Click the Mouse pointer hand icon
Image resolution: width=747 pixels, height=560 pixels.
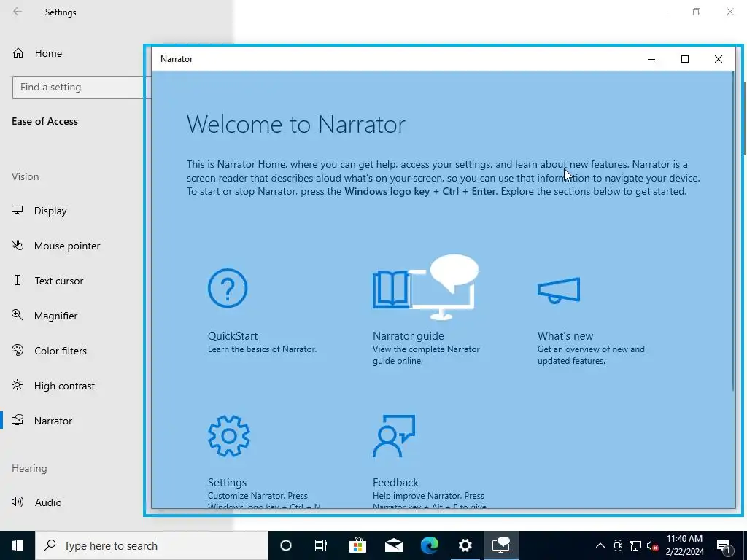[x=18, y=245]
